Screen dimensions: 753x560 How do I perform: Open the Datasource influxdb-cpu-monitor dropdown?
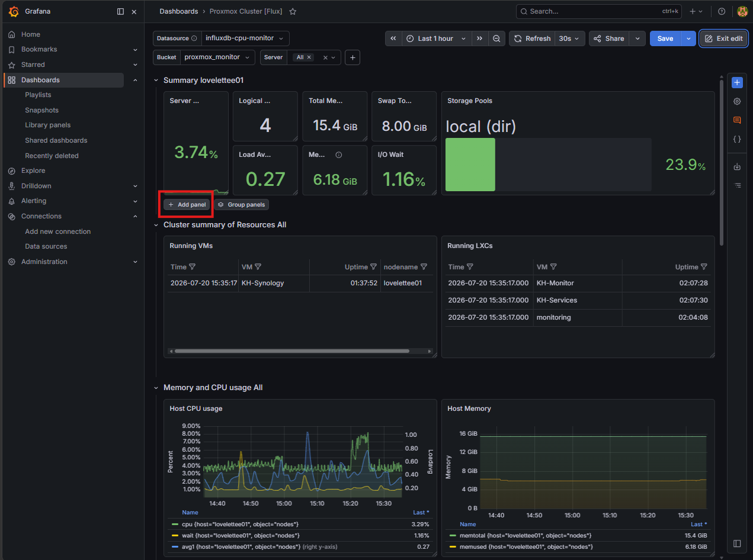tap(245, 38)
